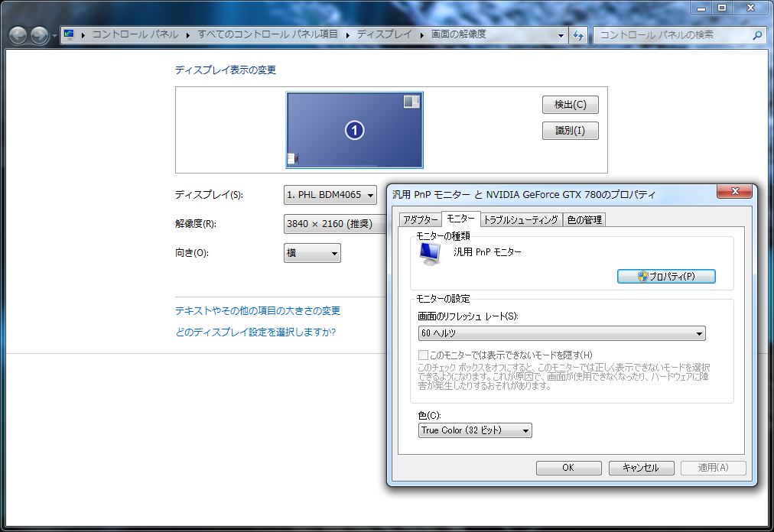This screenshot has width=774, height=532.
Task: Open the 向き orientation dropdown
Action: pos(312,253)
